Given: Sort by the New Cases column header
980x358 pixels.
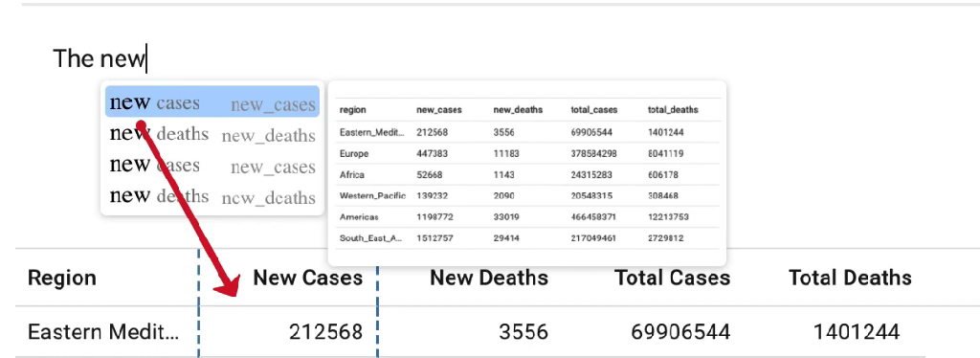Looking at the screenshot, I should click(307, 278).
